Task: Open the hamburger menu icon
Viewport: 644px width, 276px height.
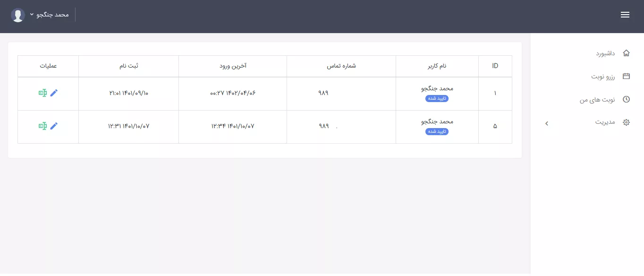Action: click(625, 15)
